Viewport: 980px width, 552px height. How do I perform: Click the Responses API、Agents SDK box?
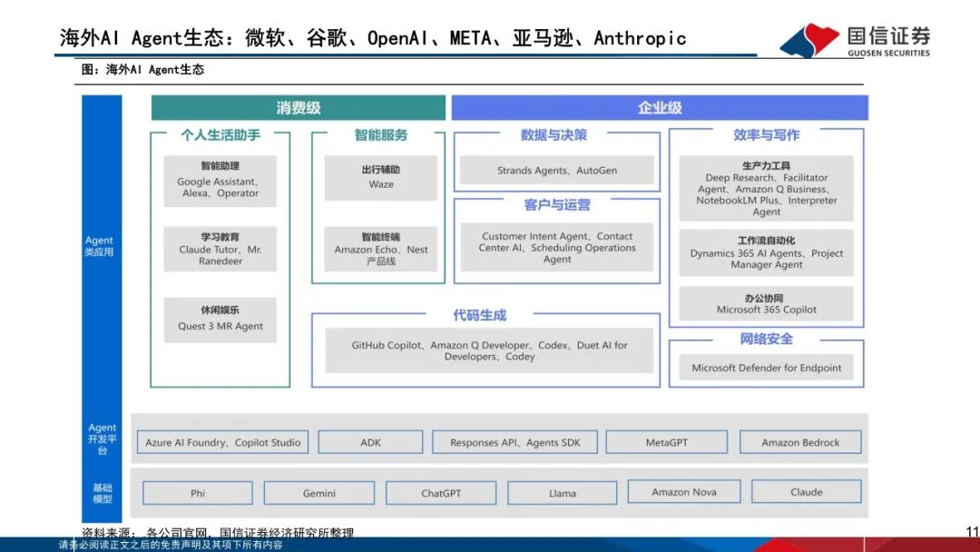click(x=515, y=442)
